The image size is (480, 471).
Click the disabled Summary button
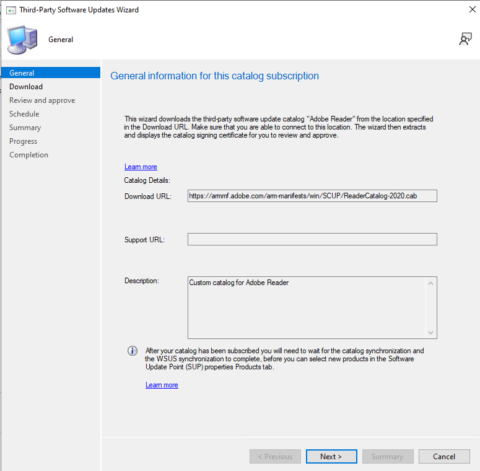point(388,456)
